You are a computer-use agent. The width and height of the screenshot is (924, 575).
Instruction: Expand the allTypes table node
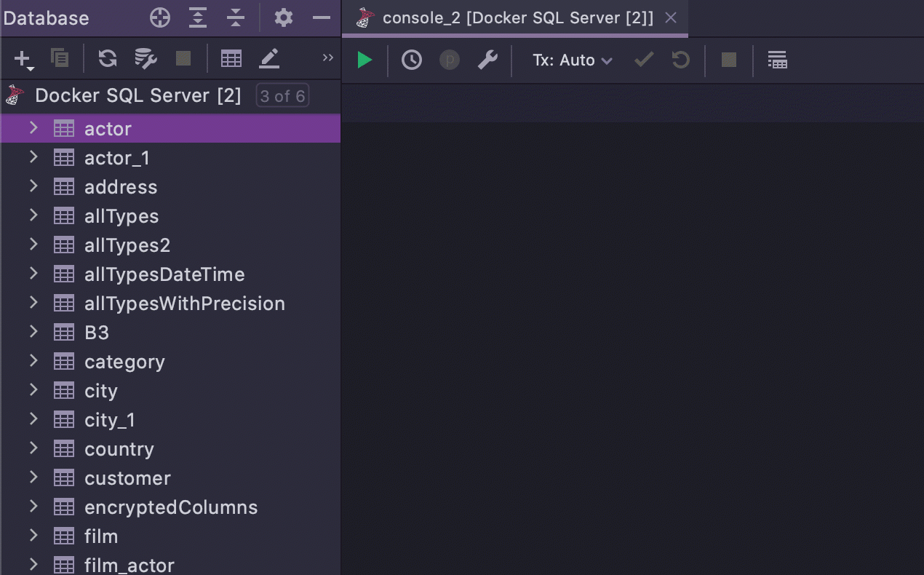[x=33, y=215]
